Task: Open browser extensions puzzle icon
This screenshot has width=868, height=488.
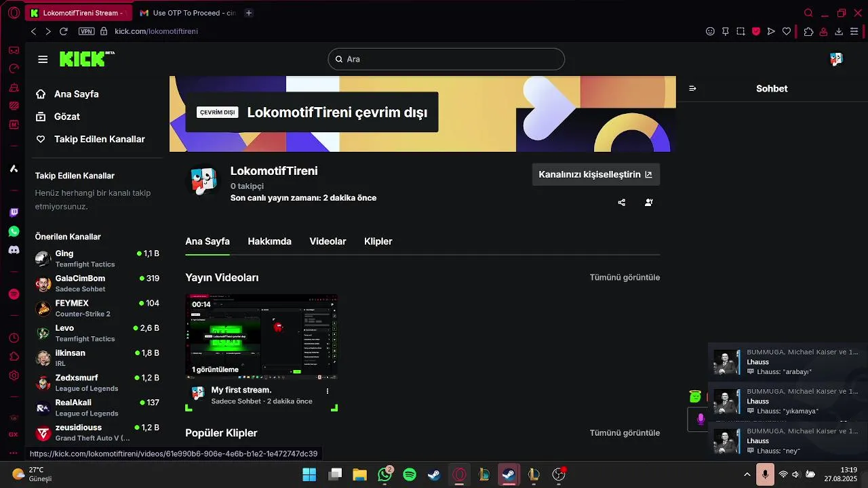Action: pos(808,31)
